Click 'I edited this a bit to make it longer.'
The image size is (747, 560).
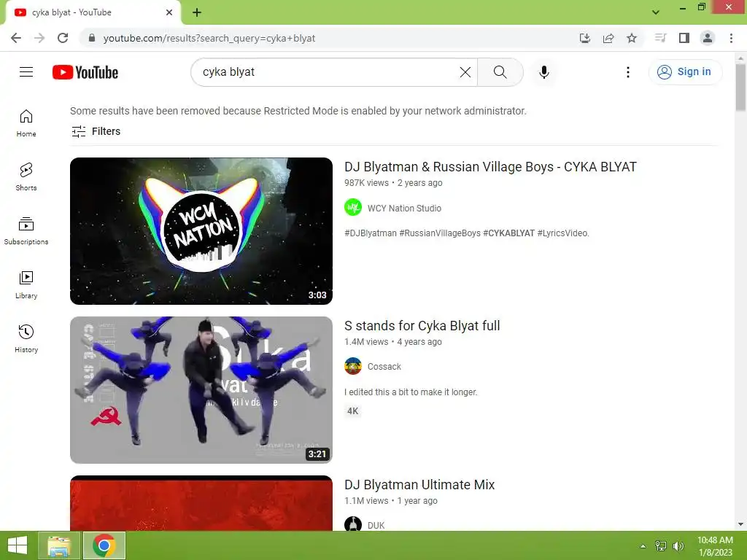click(411, 392)
